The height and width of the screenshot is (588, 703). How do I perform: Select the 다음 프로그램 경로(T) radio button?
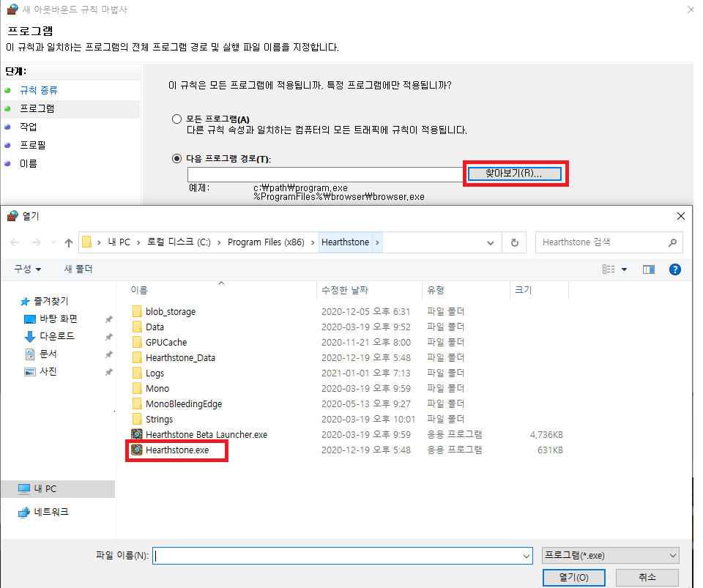tap(176, 158)
